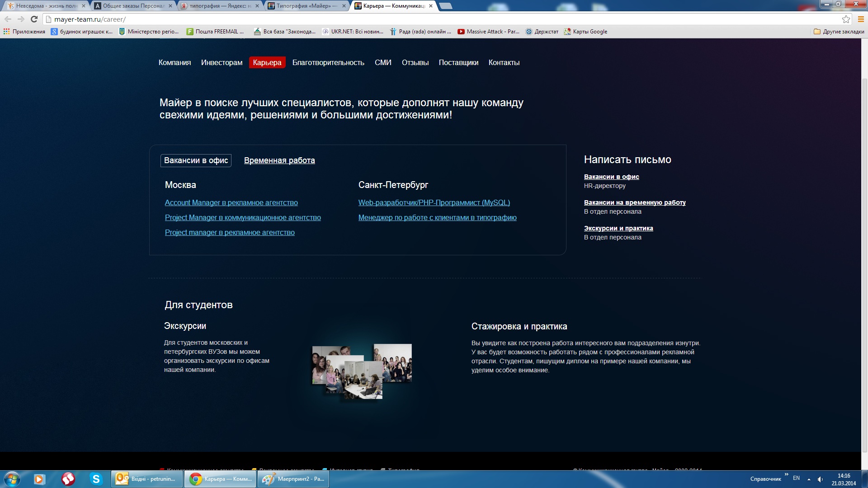This screenshot has height=488, width=868.
Task: Open Менеджер по работе с клиентами vacancy
Action: [437, 218]
